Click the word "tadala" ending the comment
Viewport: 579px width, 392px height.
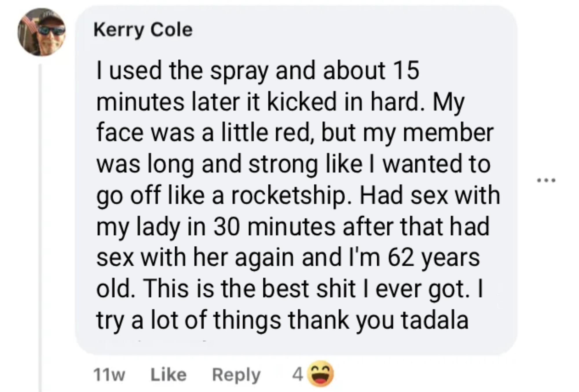tap(435, 320)
